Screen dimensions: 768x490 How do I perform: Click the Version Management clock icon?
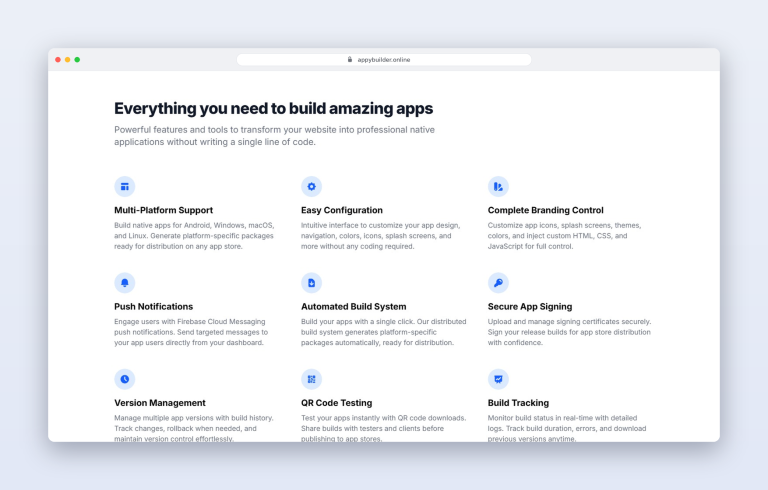(124, 379)
